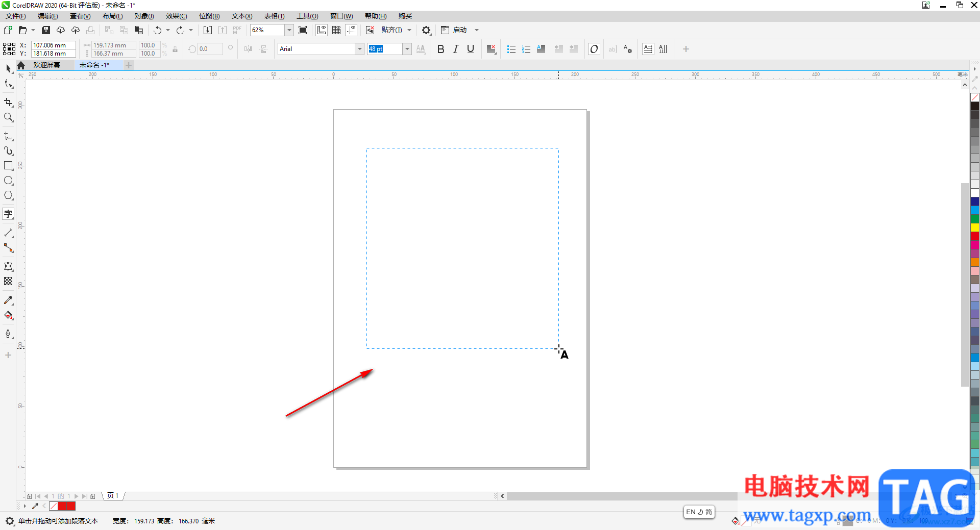Select the Pick tool
980x530 pixels.
pyautogui.click(x=8, y=68)
